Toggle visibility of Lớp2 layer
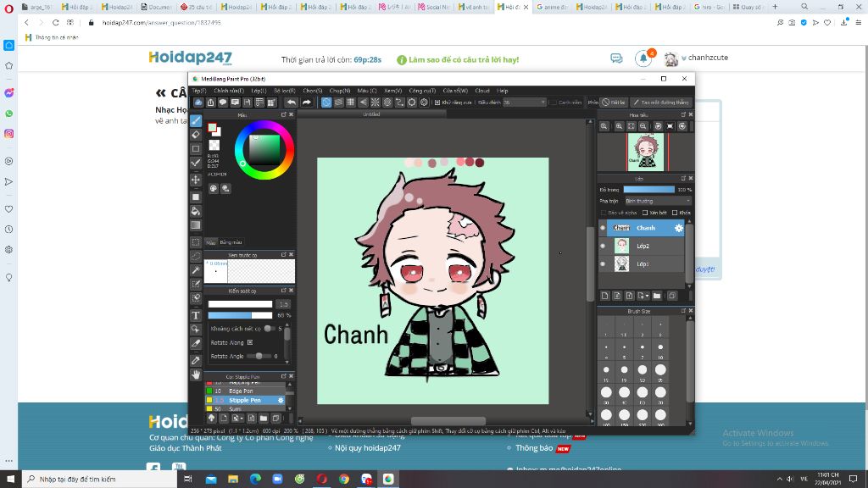Image resolution: width=868 pixels, height=488 pixels. [x=603, y=247]
